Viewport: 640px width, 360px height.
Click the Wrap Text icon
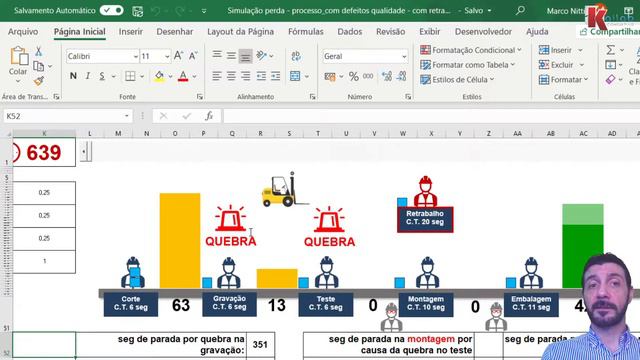(x=296, y=56)
